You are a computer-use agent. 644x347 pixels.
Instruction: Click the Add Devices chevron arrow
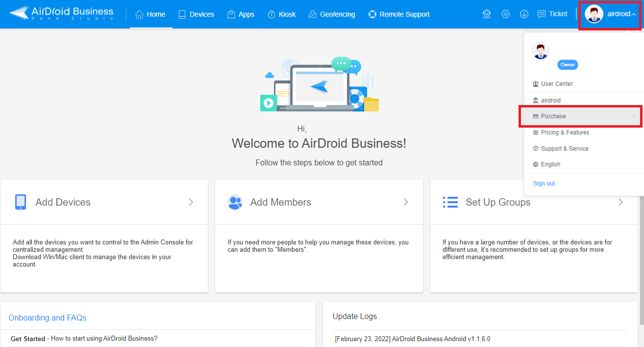[191, 202]
